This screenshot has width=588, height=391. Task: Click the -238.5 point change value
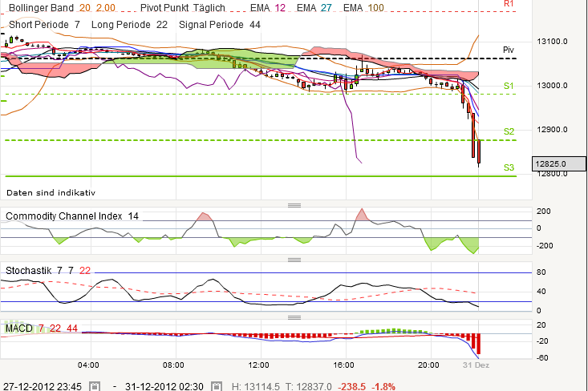[351, 386]
